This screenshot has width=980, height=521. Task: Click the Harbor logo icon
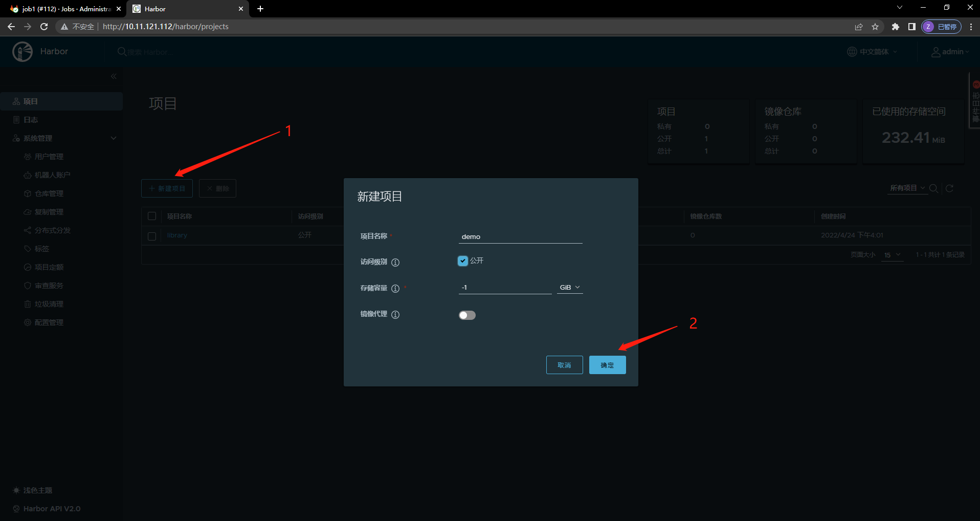click(23, 52)
